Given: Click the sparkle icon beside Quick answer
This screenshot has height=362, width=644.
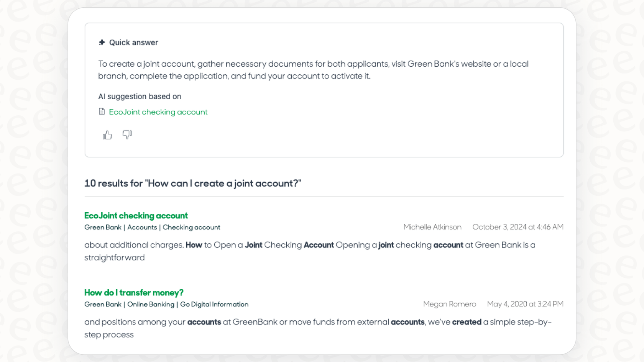Looking at the screenshot, I should [102, 42].
